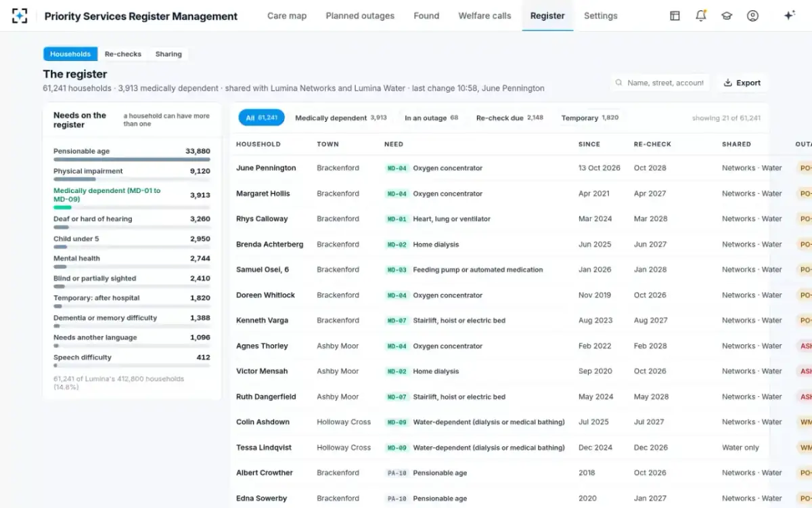812x508 pixels.
Task: Open the notifications bell
Action: [x=701, y=16]
